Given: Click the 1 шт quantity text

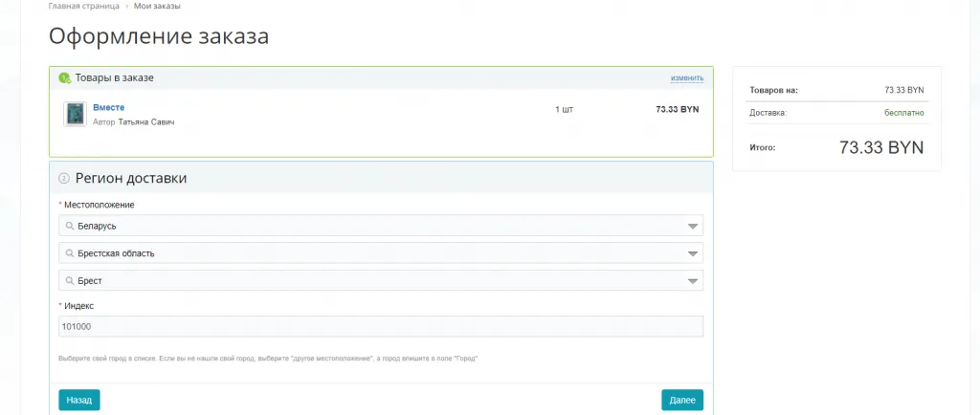Looking at the screenshot, I should pos(564,109).
